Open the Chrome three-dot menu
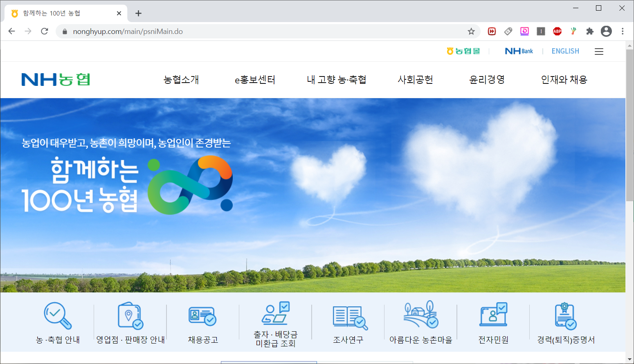Viewport: 634px width, 364px height. tap(623, 31)
